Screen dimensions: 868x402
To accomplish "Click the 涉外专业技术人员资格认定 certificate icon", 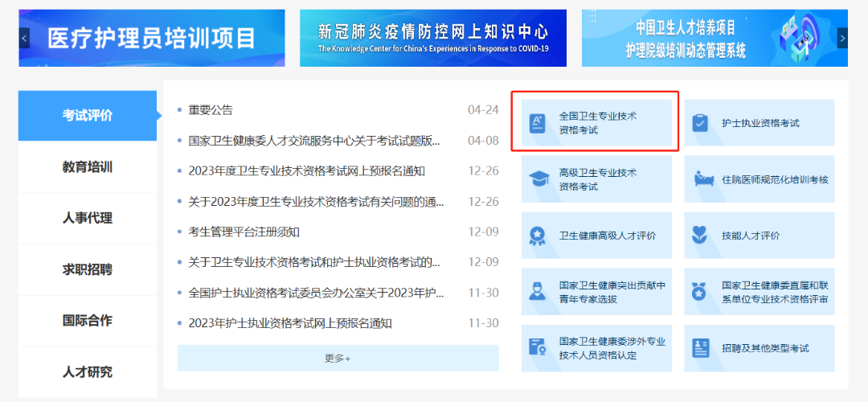I will [x=537, y=348].
